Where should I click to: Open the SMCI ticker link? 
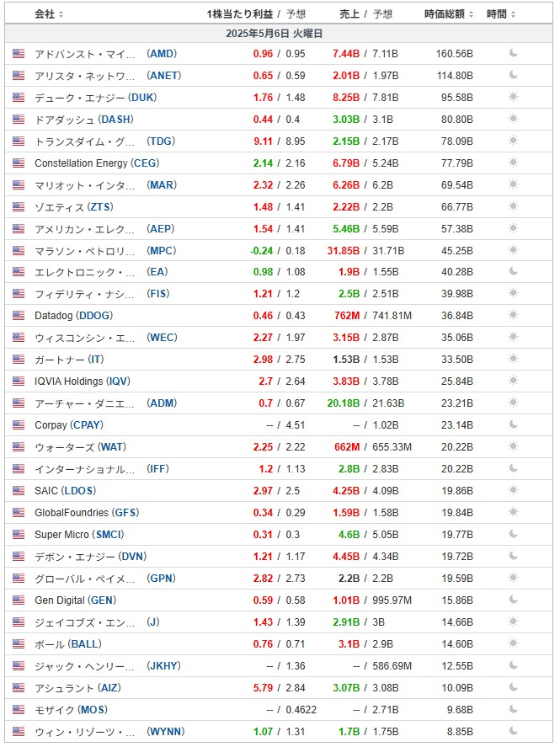pyautogui.click(x=109, y=535)
